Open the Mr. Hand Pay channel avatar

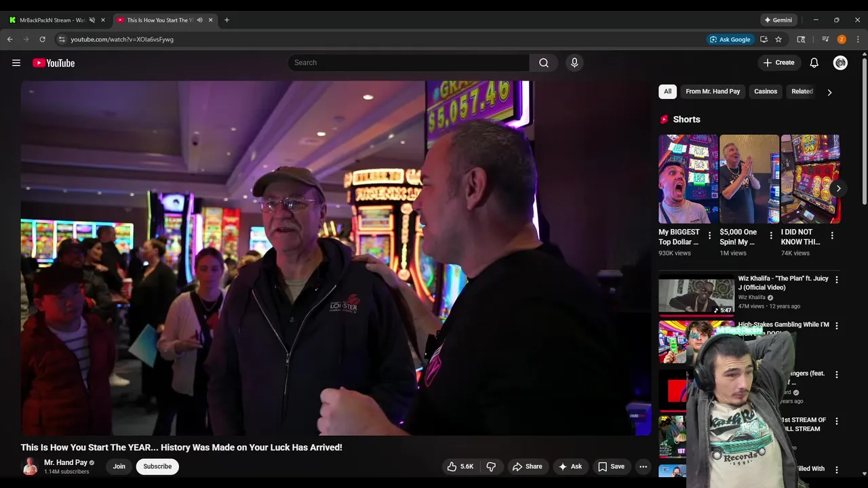pos(30,466)
